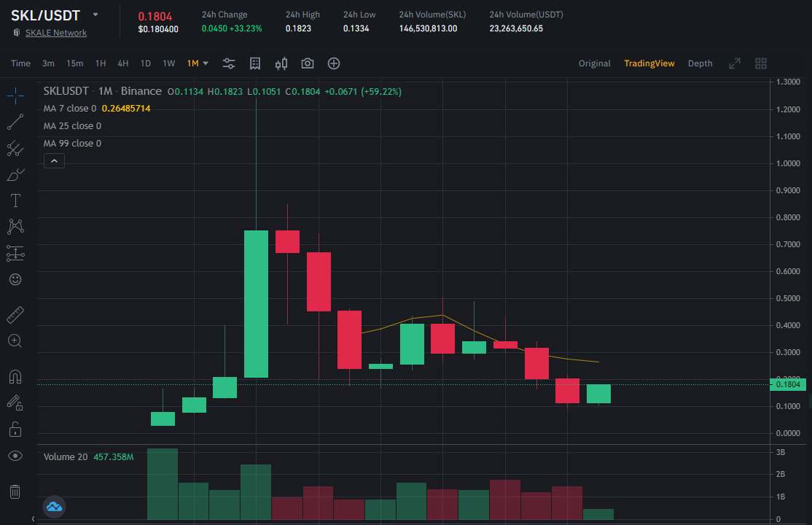812x525 pixels.
Task: Click the plus circle add indicator icon
Action: pyautogui.click(x=334, y=63)
